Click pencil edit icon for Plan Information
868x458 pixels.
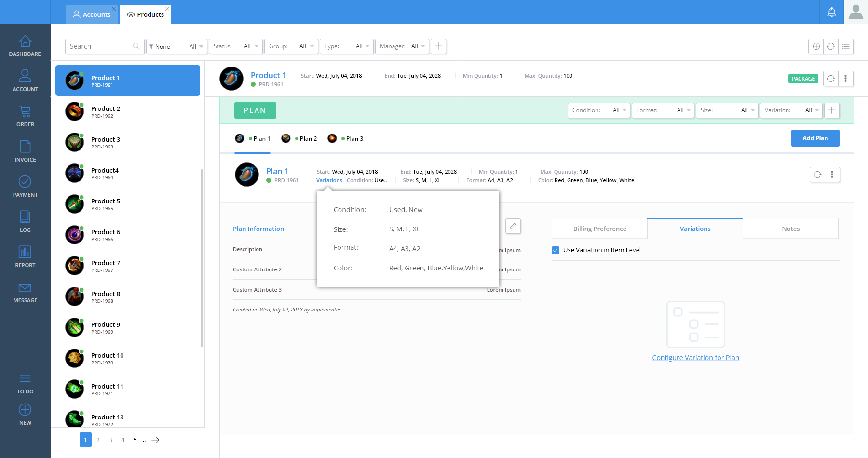pos(513,226)
